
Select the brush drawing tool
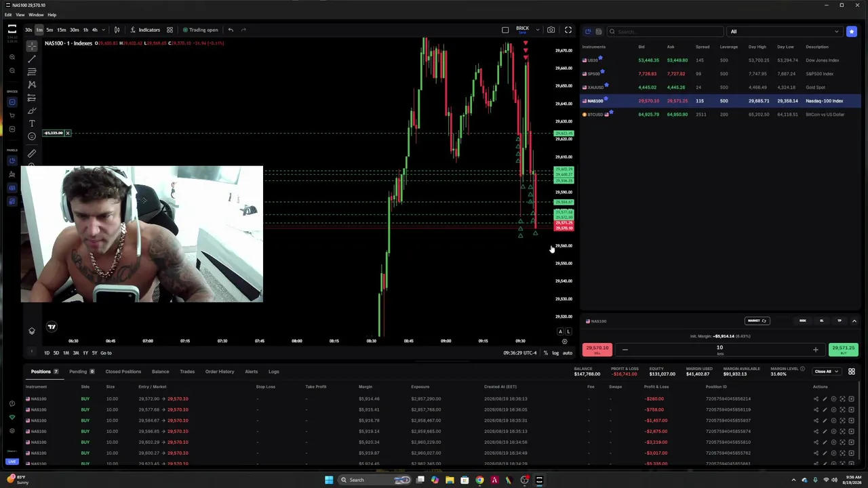click(x=32, y=110)
